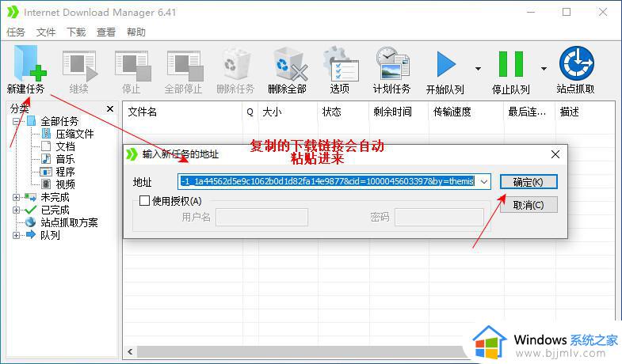Open the 查看 menu
Image resolution: width=622 pixels, height=364 pixels.
(x=106, y=32)
